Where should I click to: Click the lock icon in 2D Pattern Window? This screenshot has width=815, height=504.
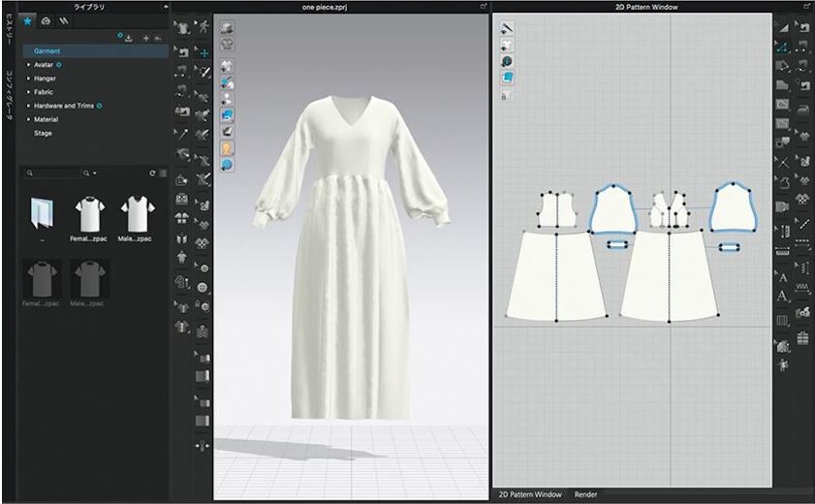click(x=507, y=94)
